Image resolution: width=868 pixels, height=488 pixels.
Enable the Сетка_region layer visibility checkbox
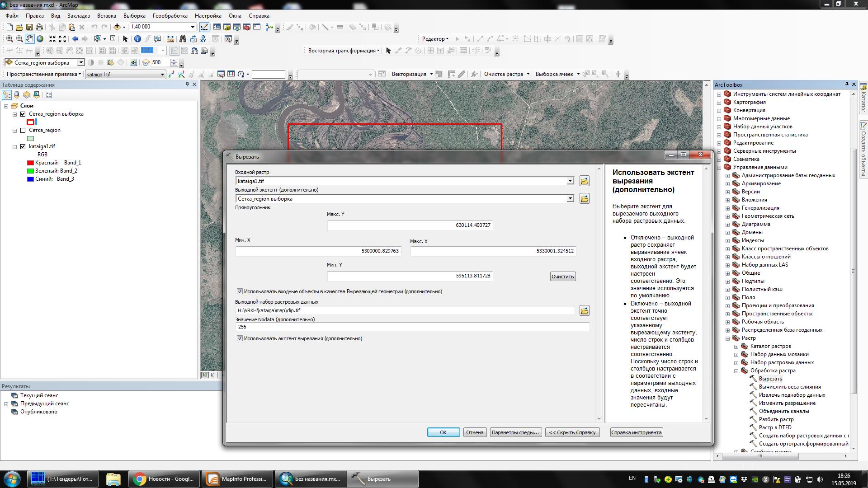[23, 130]
